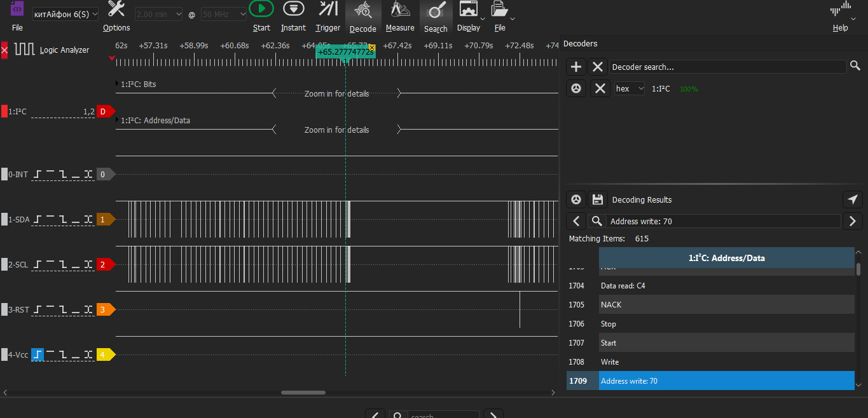Toggle the rising edge trigger on 4-Vcc
868x418 pixels.
[38, 354]
